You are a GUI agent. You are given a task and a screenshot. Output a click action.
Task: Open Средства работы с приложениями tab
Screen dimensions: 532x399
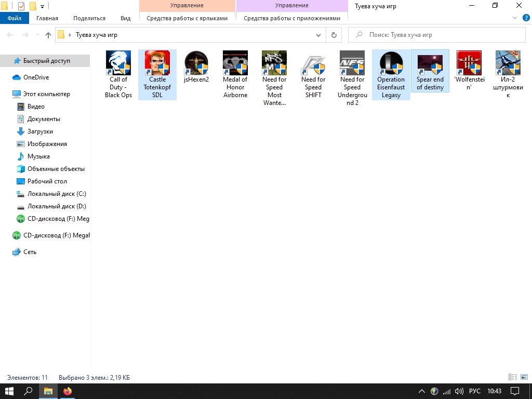tap(292, 18)
